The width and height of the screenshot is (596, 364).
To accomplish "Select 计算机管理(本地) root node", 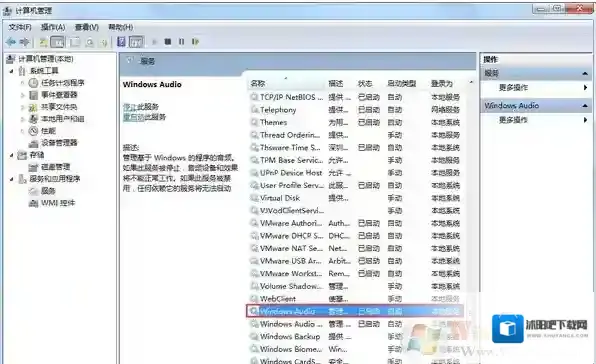I will pos(46,59).
